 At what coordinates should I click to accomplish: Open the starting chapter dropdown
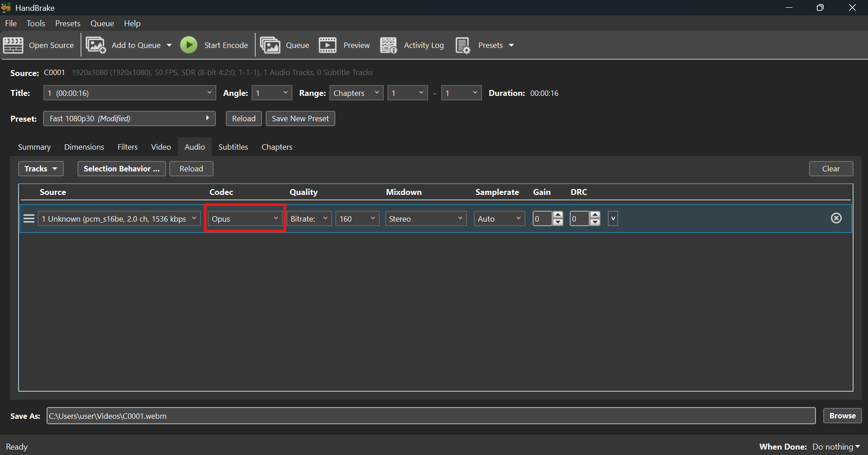click(407, 93)
